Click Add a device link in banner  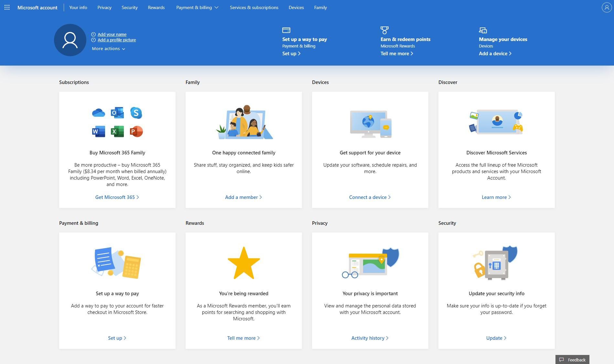coord(495,54)
